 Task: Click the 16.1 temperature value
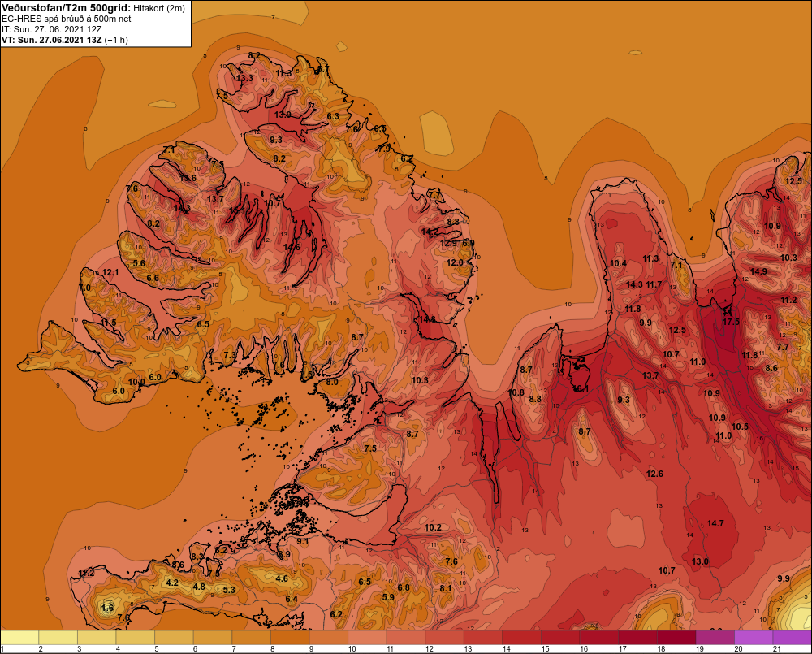[x=581, y=388]
